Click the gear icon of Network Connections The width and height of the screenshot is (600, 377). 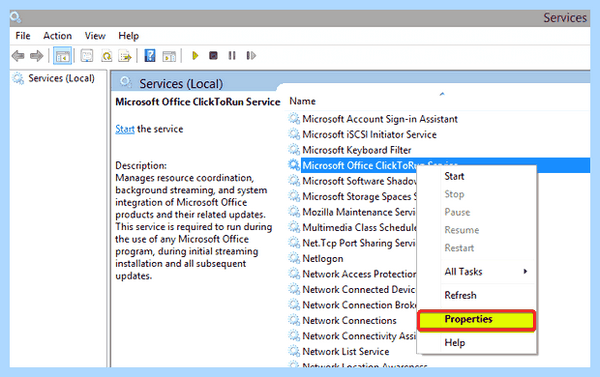[294, 320]
